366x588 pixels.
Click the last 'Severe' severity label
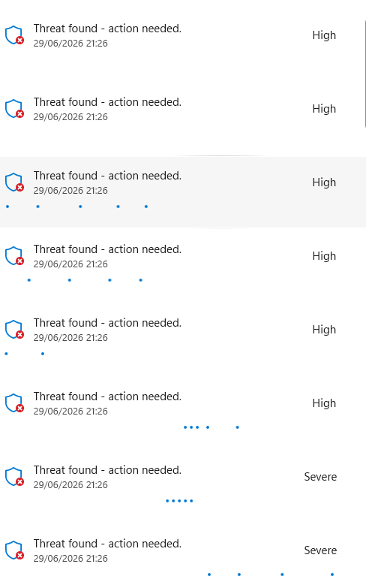click(x=320, y=550)
